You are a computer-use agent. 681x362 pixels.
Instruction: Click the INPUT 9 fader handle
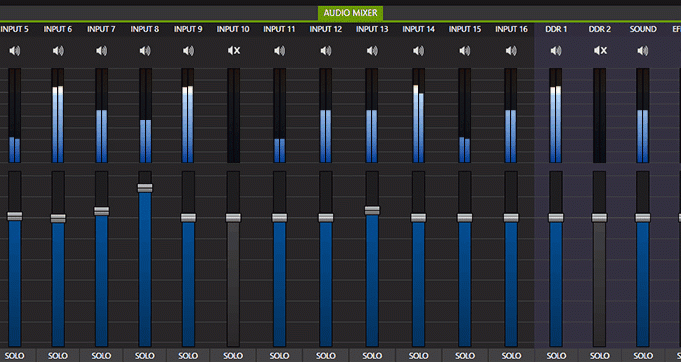pos(188,218)
